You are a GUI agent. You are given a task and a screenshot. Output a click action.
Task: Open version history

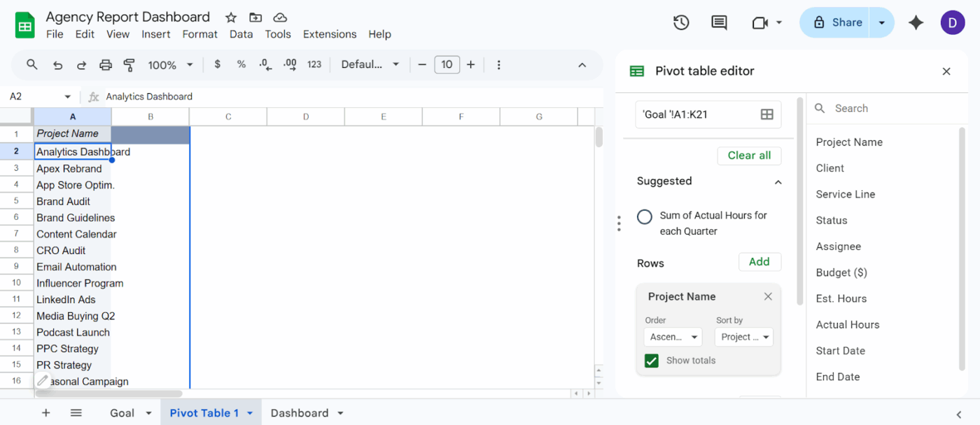680,22
